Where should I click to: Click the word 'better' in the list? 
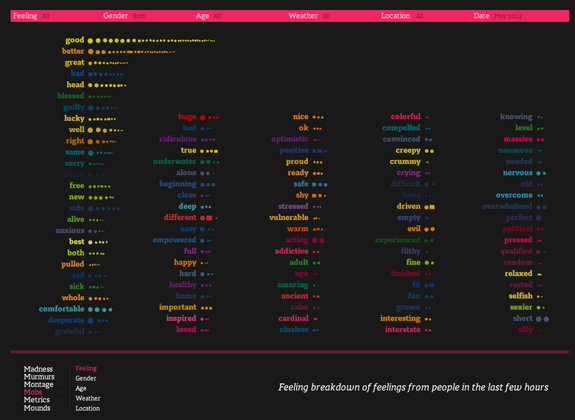point(73,51)
